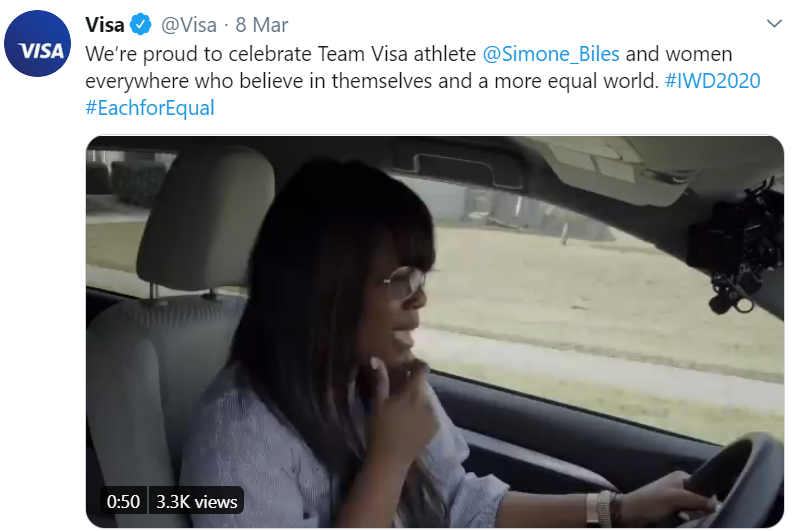
Task: Play the embedded Visa video
Action: tap(435, 331)
